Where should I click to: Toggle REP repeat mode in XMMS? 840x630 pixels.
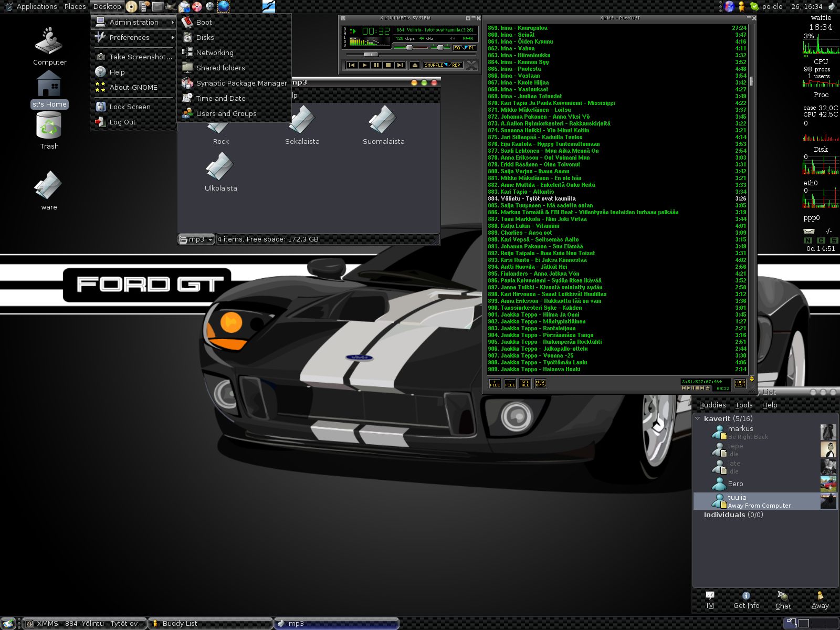pyautogui.click(x=455, y=65)
